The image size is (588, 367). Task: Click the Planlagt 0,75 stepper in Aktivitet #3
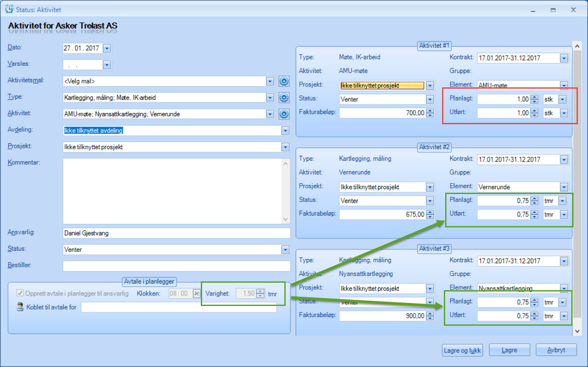pos(534,302)
